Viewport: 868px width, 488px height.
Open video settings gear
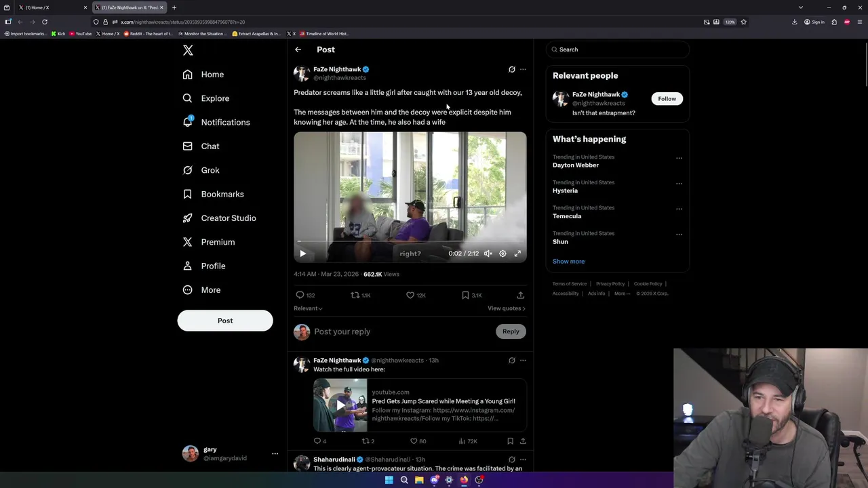click(502, 253)
